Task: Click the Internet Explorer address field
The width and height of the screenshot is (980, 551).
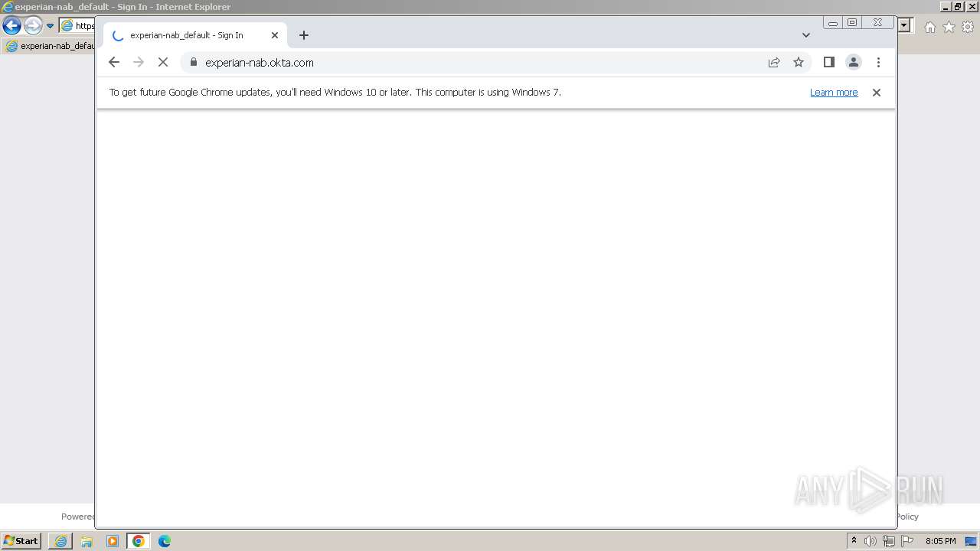Action: coord(77,26)
